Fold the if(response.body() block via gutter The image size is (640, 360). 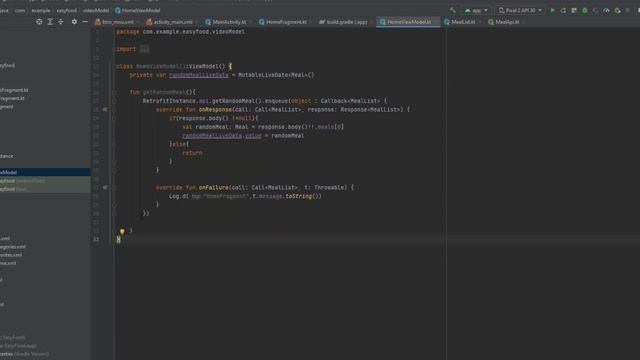(x=114, y=118)
